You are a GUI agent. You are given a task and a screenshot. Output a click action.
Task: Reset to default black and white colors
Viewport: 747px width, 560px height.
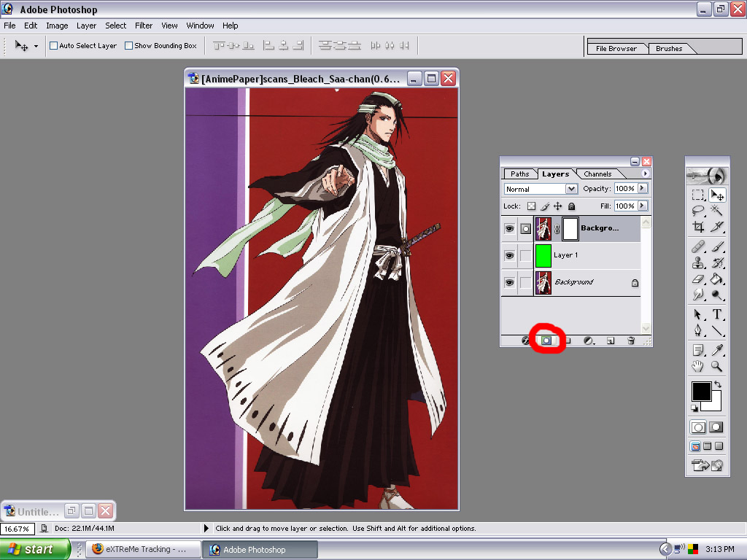point(694,408)
